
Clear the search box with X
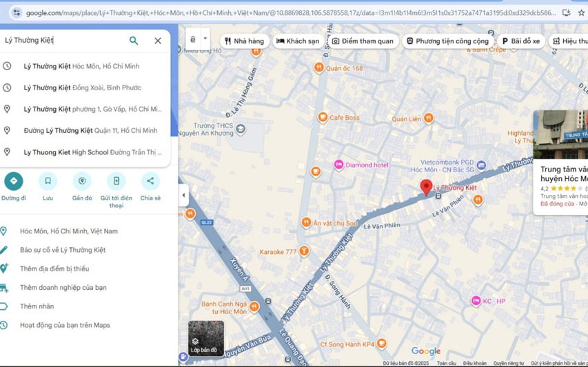click(158, 41)
